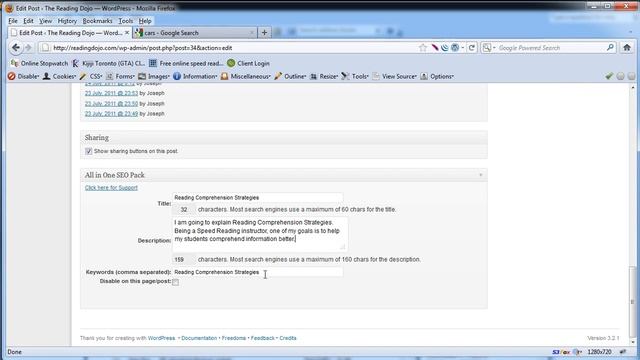The image size is (640, 360).
Task: Open the Forms developer toolbar menu
Action: coord(120,76)
